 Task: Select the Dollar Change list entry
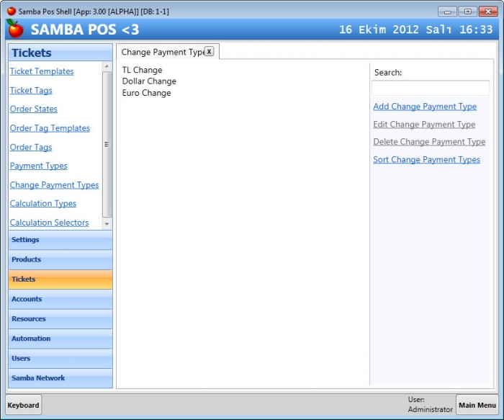click(149, 81)
